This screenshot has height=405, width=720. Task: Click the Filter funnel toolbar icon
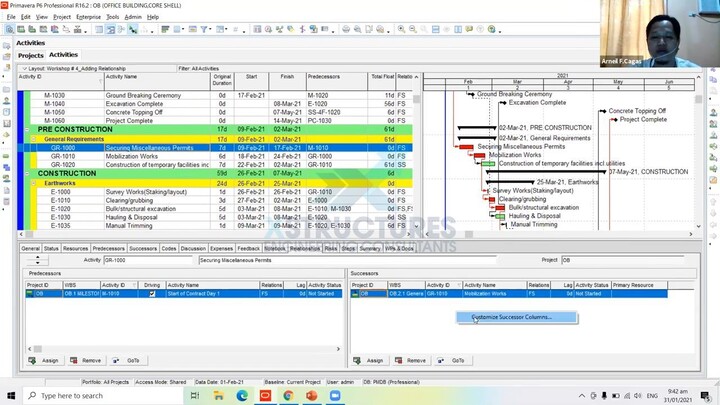204,29
